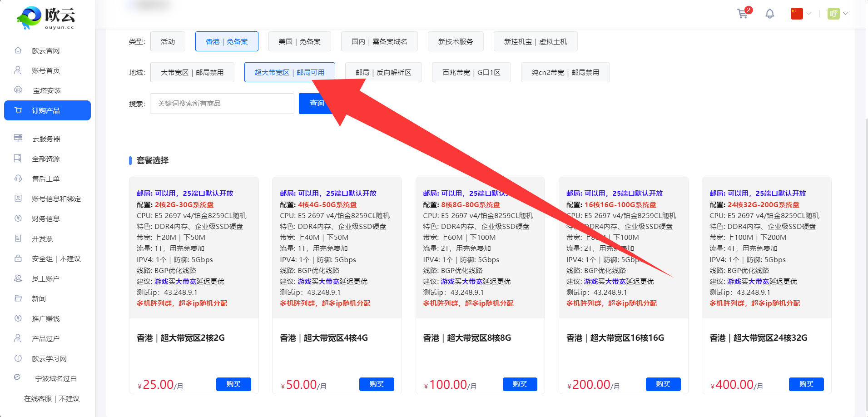Open 财务信息 in the sidebar
The width and height of the screenshot is (868, 417).
[x=45, y=218]
